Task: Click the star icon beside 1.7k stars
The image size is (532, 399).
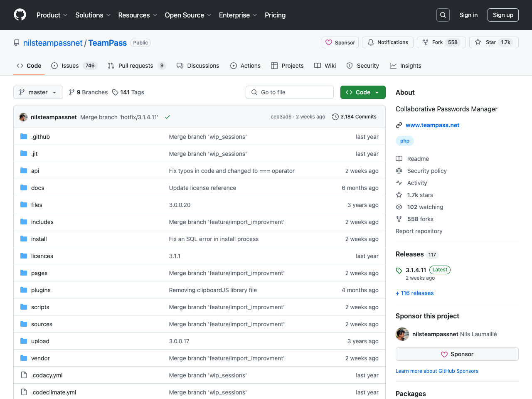Action: tap(399, 195)
